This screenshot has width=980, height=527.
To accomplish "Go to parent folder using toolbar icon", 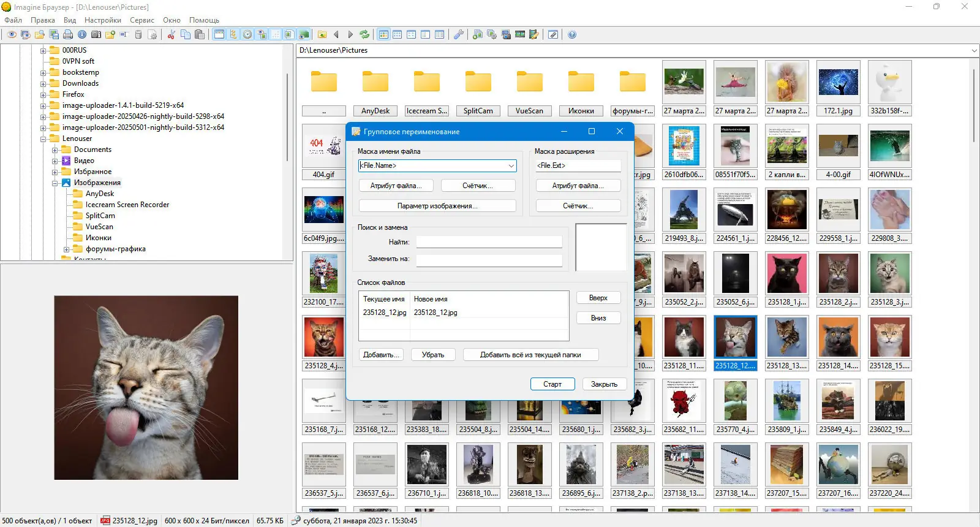I will (x=322, y=34).
